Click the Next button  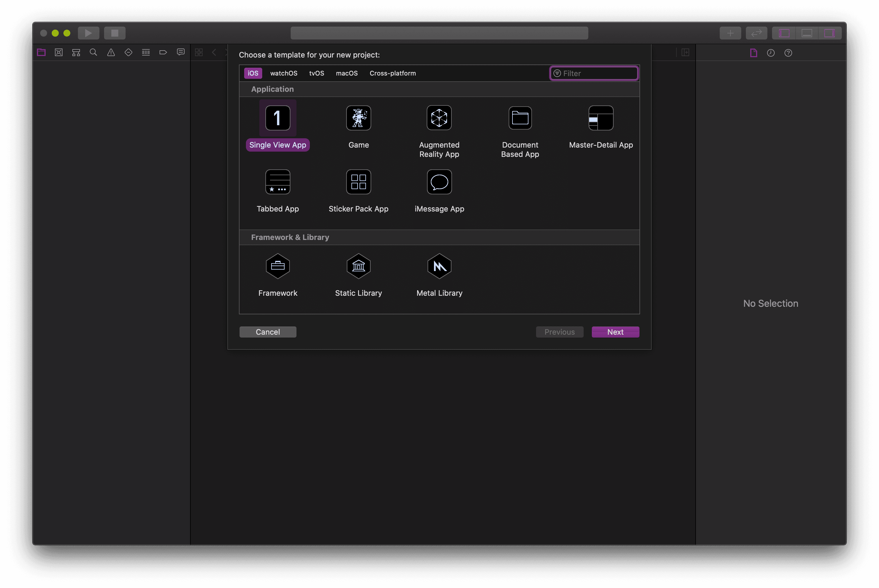[615, 332]
